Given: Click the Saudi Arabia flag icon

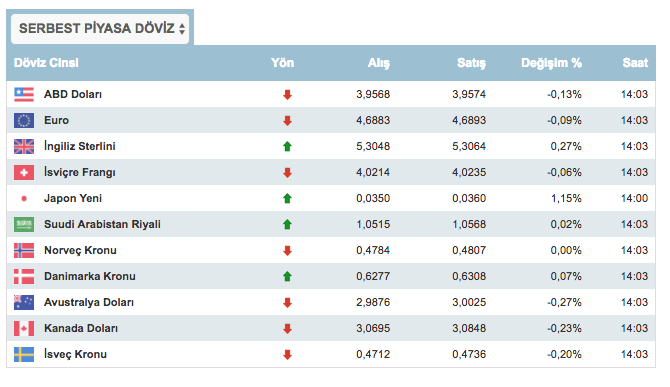Looking at the screenshot, I should point(24,224).
